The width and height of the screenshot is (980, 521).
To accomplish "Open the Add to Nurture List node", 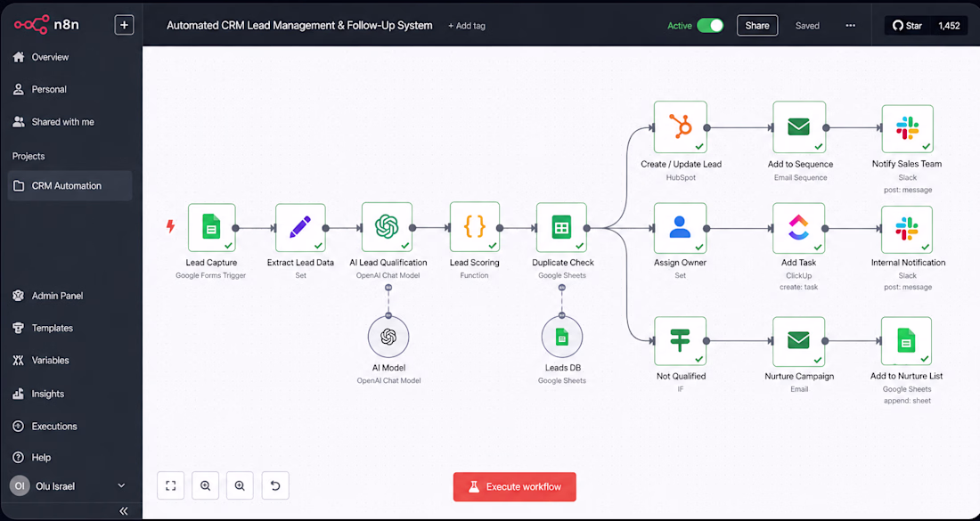I will [906, 341].
